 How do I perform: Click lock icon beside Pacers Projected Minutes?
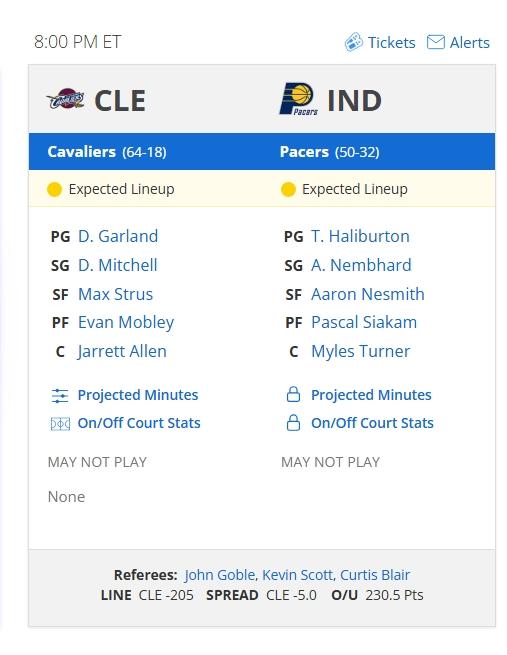[293, 394]
